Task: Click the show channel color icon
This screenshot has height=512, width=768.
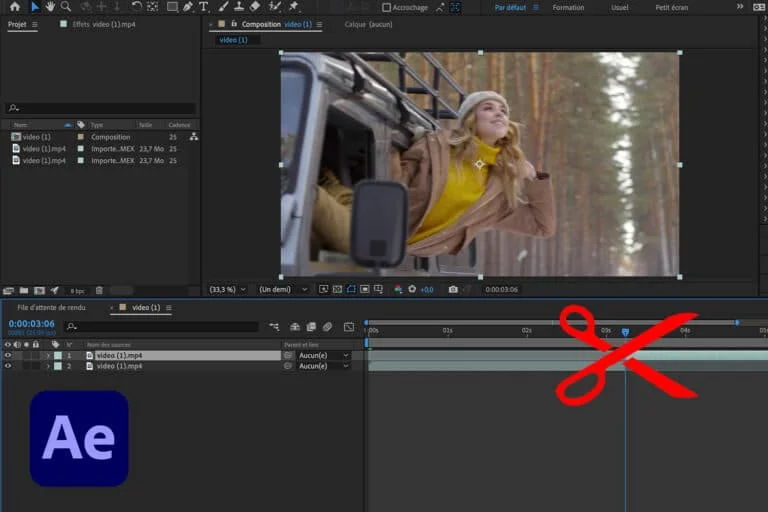Action: point(398,290)
